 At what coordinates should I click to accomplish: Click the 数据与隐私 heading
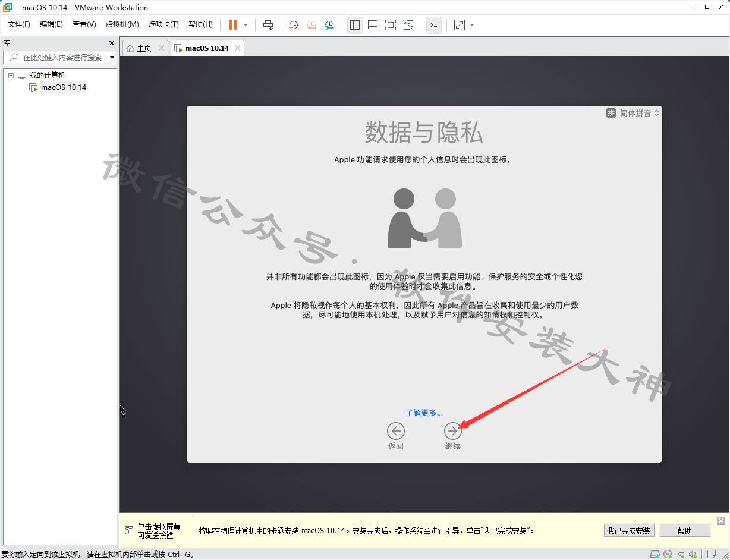pyautogui.click(x=424, y=133)
